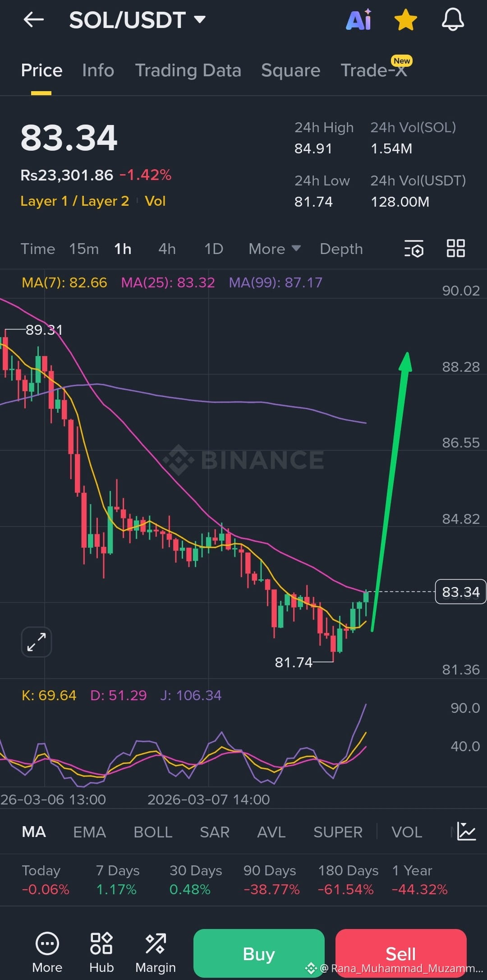Viewport: 487px width, 980px height.
Task: Switch to the Info tab
Action: (x=98, y=70)
